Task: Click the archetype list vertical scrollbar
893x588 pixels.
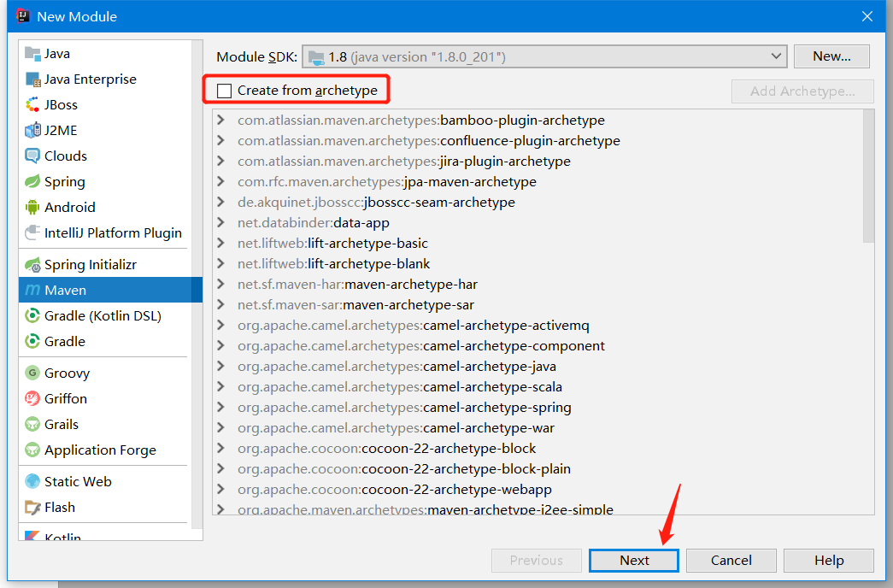Action: (868, 177)
